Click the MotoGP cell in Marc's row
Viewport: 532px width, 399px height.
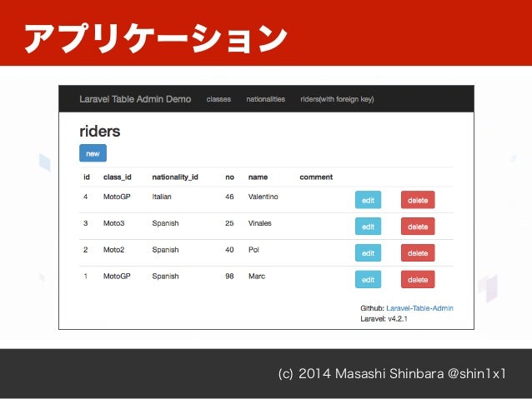[117, 277]
